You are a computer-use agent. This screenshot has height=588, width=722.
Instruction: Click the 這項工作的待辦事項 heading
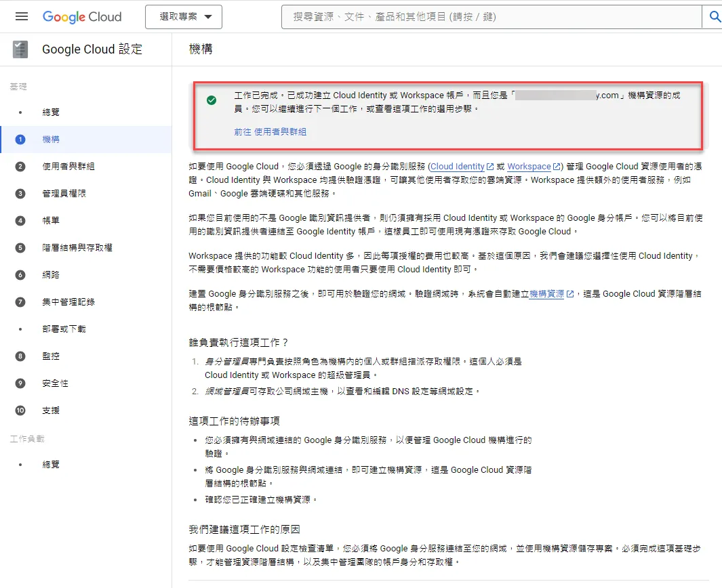[235, 421]
